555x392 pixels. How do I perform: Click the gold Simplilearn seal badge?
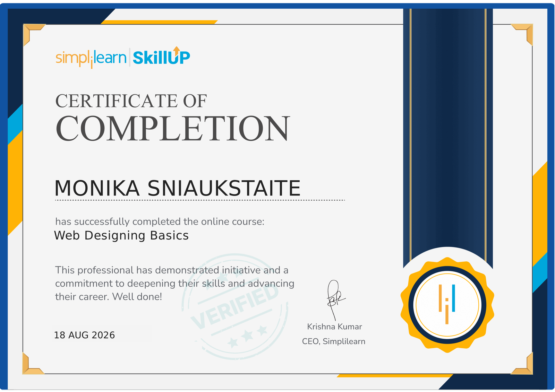[x=447, y=305]
